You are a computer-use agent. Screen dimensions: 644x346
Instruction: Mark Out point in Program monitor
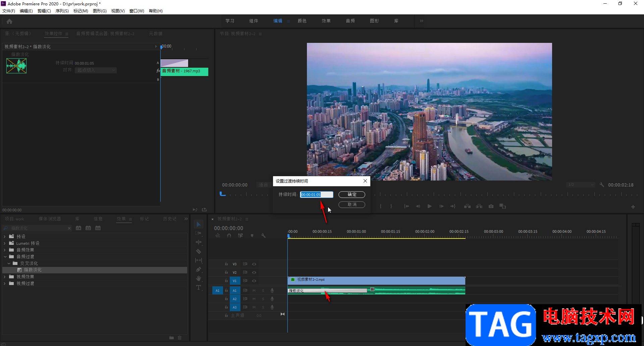(x=391, y=206)
